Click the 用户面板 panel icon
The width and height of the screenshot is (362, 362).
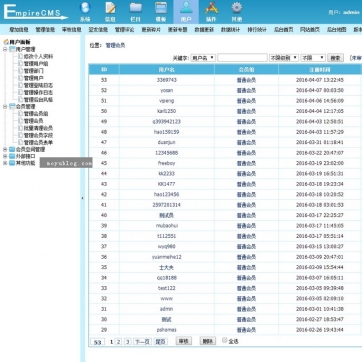coord(6,42)
